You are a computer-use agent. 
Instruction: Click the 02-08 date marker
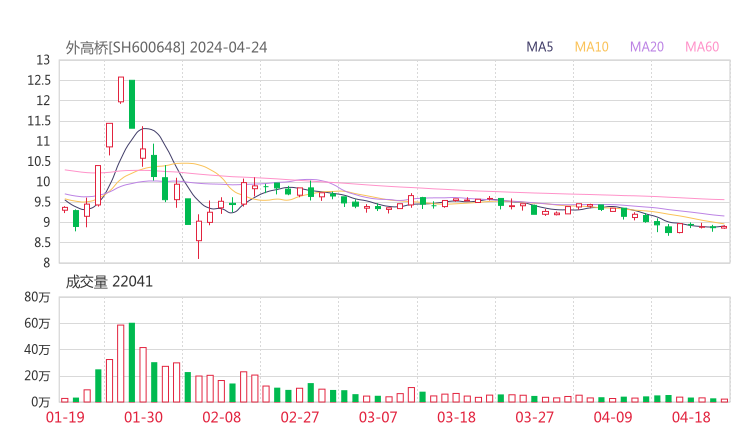tap(221, 418)
